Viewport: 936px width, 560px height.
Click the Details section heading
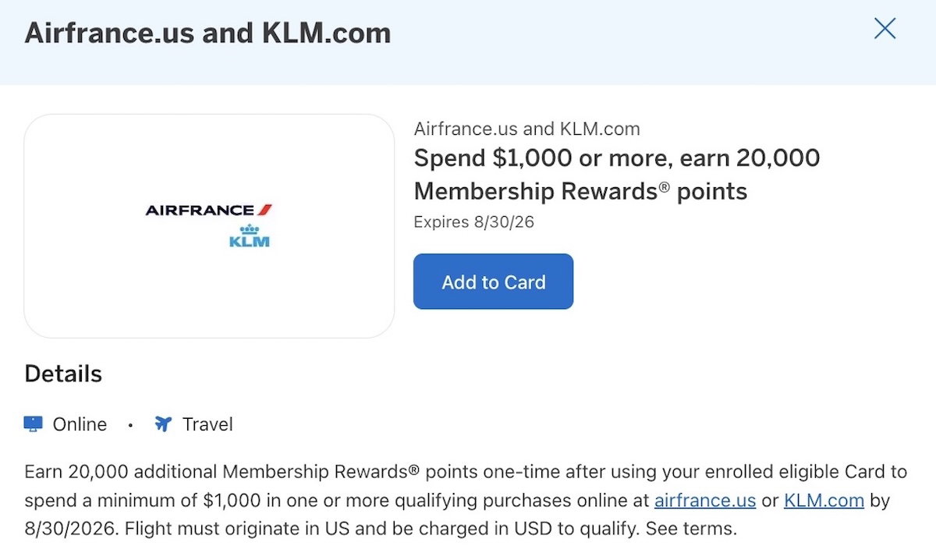[63, 374]
